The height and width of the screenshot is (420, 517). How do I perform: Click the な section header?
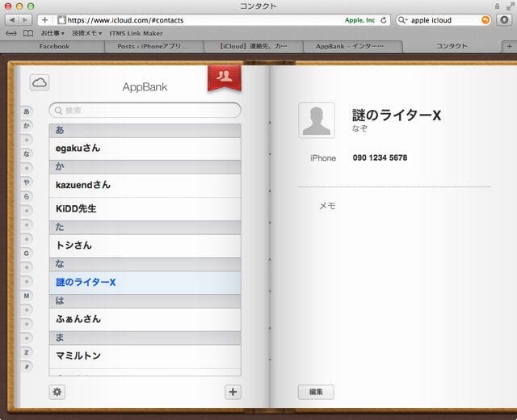coord(145,264)
